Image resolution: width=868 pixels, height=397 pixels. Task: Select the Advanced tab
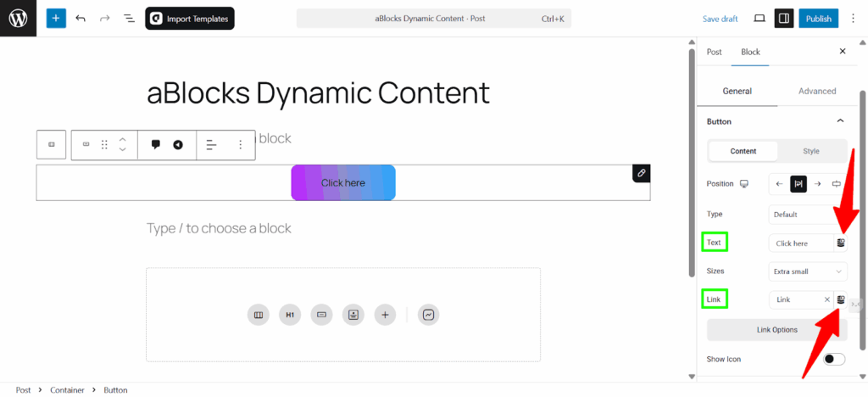click(817, 92)
